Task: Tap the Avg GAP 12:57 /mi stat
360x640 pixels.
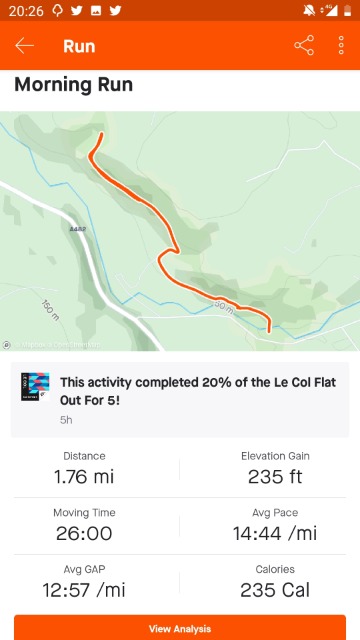Action: click(84, 582)
